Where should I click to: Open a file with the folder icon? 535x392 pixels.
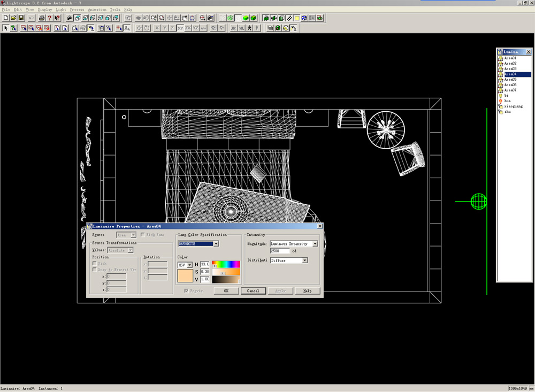point(13,18)
